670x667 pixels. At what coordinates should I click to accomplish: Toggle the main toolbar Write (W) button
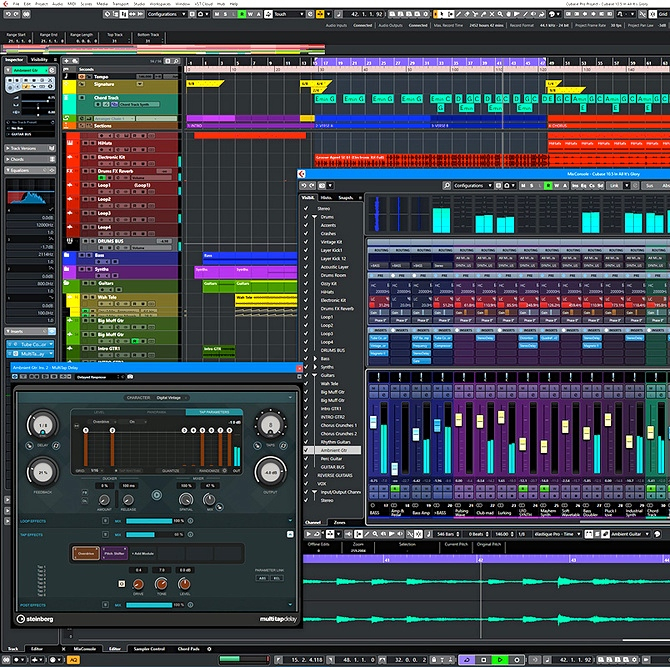(250, 14)
